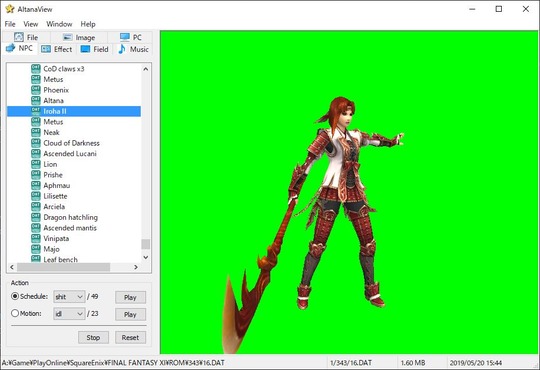Select CoD claws x3 in the NPC list

tap(64, 69)
